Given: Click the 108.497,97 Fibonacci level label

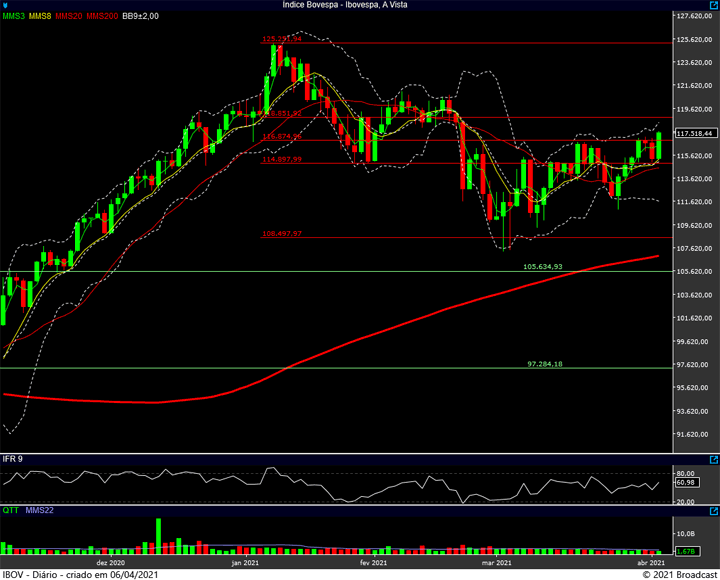Looking at the screenshot, I should pyautogui.click(x=282, y=234).
